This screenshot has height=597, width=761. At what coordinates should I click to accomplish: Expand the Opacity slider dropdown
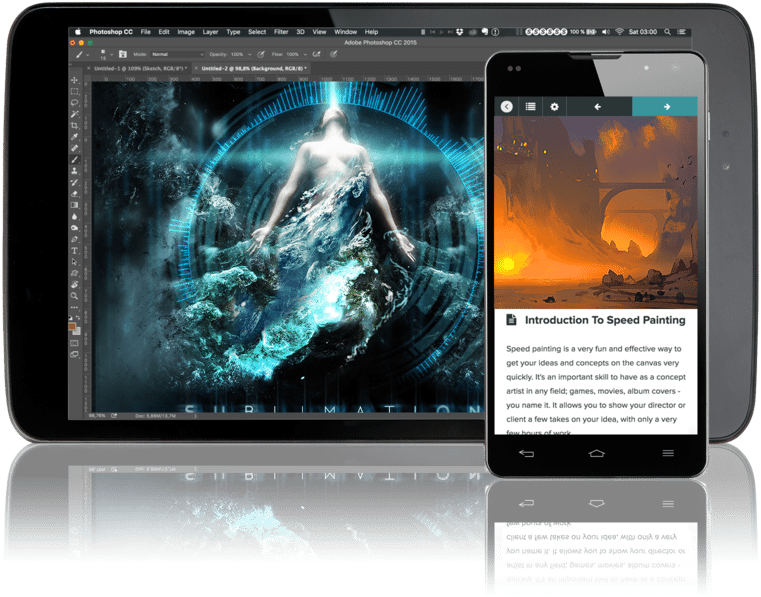tap(249, 55)
